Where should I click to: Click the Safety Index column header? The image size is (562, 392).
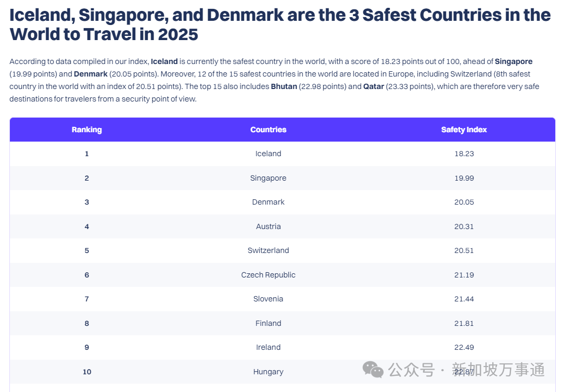[464, 130]
